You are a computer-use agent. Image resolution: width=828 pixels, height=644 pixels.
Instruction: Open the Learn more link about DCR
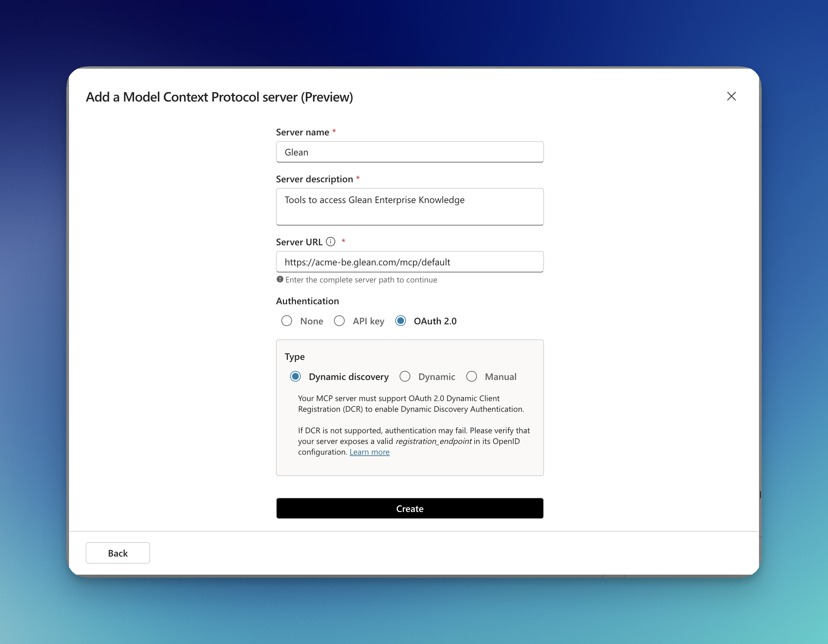point(370,452)
